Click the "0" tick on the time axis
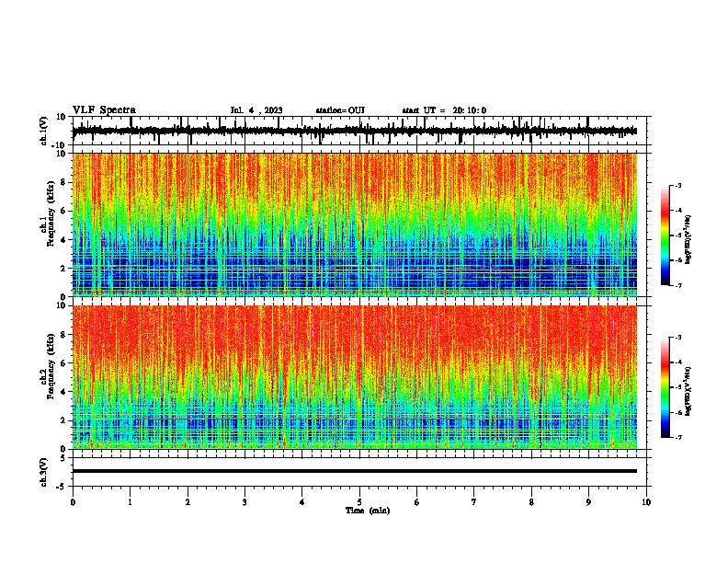Image resolution: width=728 pixels, height=563 pixels. 73,502
